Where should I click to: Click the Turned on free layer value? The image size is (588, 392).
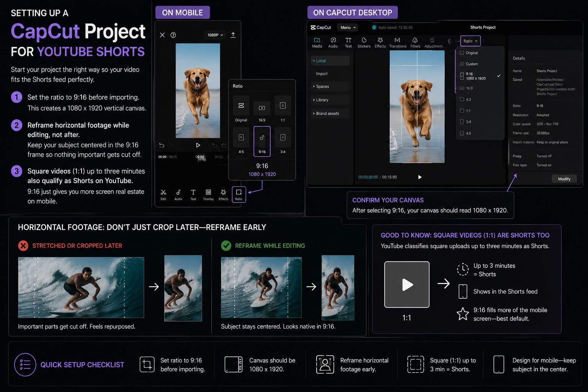point(544,165)
